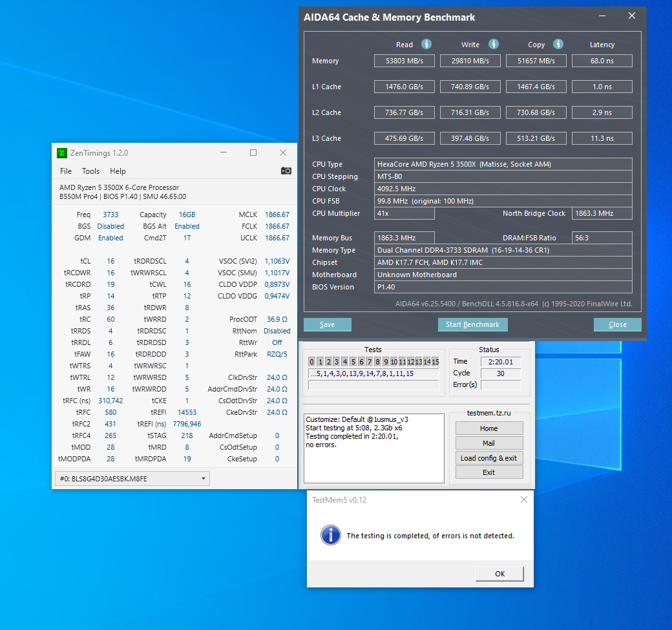
Task: Open the Help menu in ZenTimings
Action: [118, 171]
